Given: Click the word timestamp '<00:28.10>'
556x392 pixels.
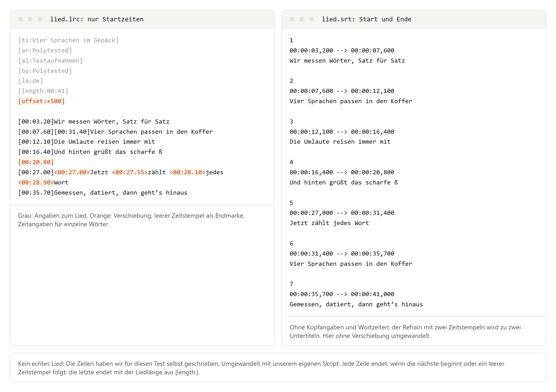Looking at the screenshot, I should (187, 172).
